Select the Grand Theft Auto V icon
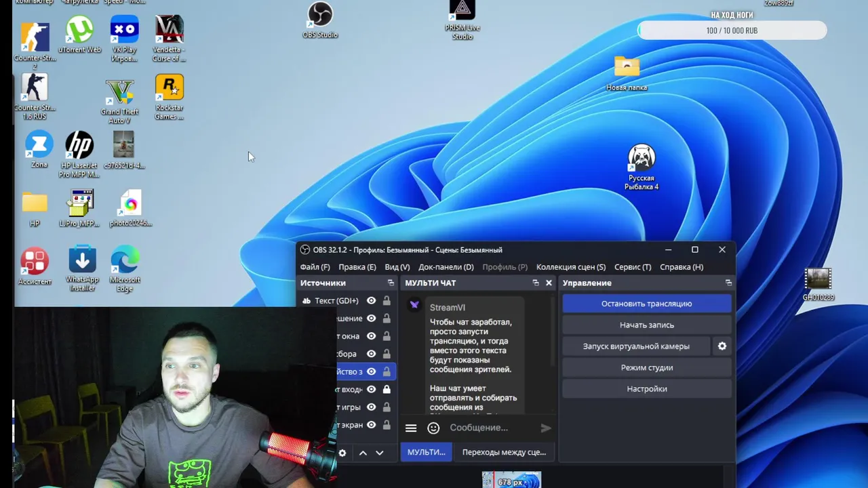Image resolution: width=868 pixels, height=488 pixels. [x=119, y=102]
